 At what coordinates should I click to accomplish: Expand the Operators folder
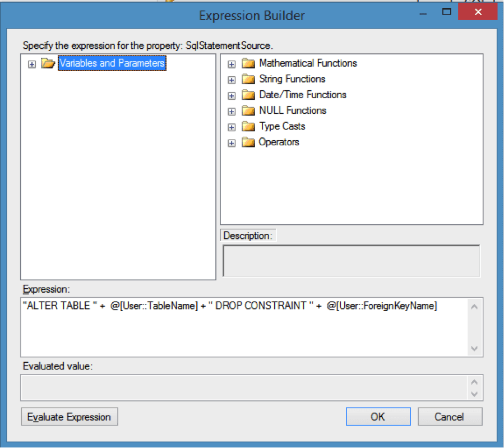pos(232,143)
